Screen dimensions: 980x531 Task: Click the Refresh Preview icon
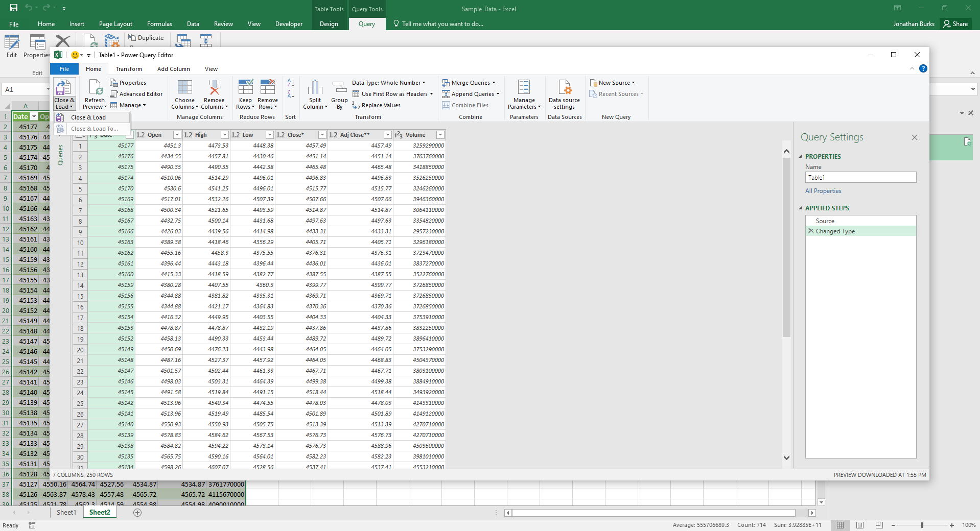(95, 87)
